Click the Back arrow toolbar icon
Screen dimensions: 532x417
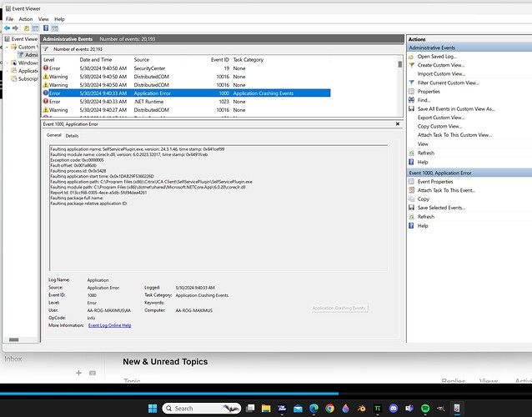pos(7,28)
